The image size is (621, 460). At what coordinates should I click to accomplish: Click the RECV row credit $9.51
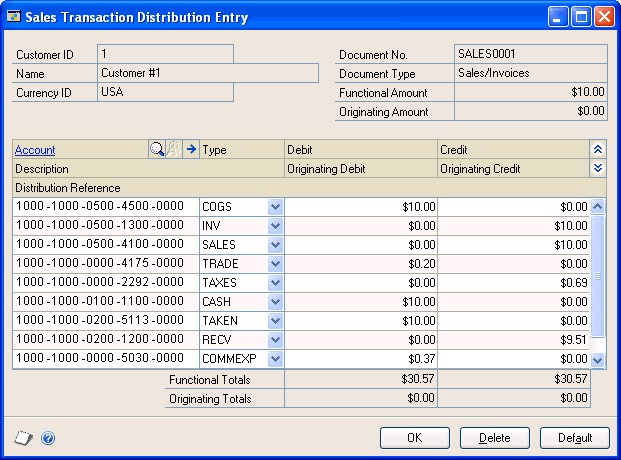click(514, 340)
